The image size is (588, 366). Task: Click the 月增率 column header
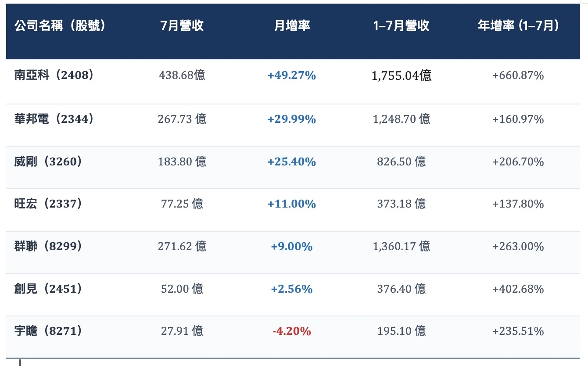(x=292, y=26)
